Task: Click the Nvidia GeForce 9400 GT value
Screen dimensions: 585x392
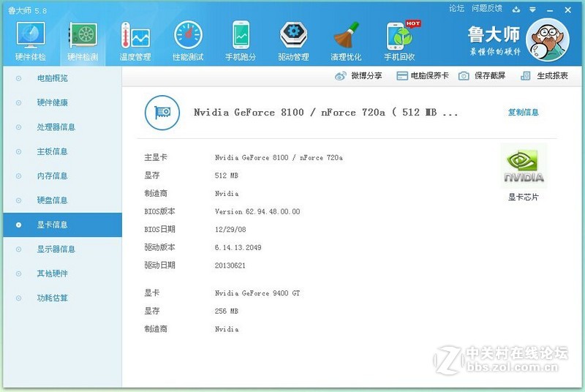Action: click(257, 293)
